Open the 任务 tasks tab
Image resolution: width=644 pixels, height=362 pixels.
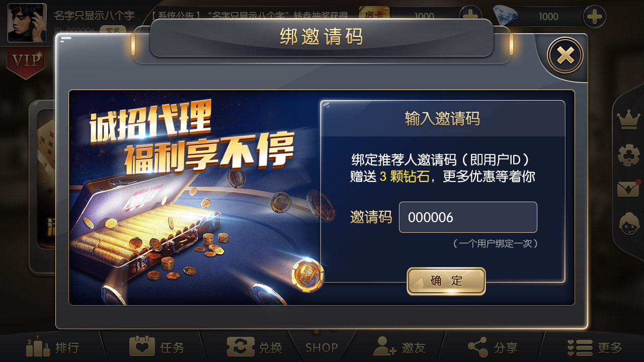tap(156, 347)
